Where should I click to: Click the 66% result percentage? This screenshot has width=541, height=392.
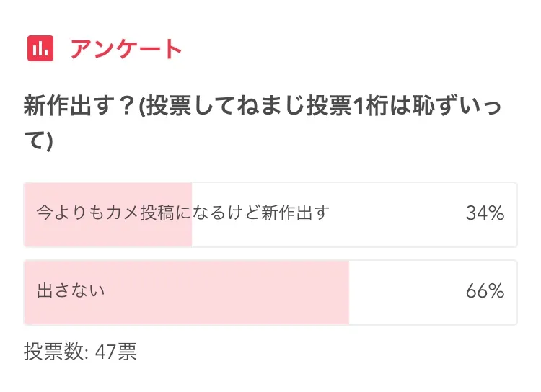click(484, 291)
